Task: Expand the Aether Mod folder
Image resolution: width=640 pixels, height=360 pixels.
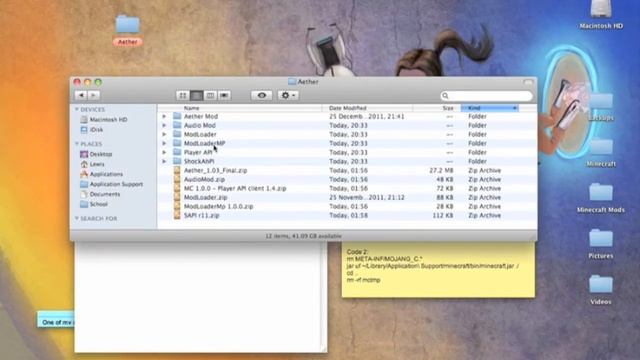Action: point(164,116)
